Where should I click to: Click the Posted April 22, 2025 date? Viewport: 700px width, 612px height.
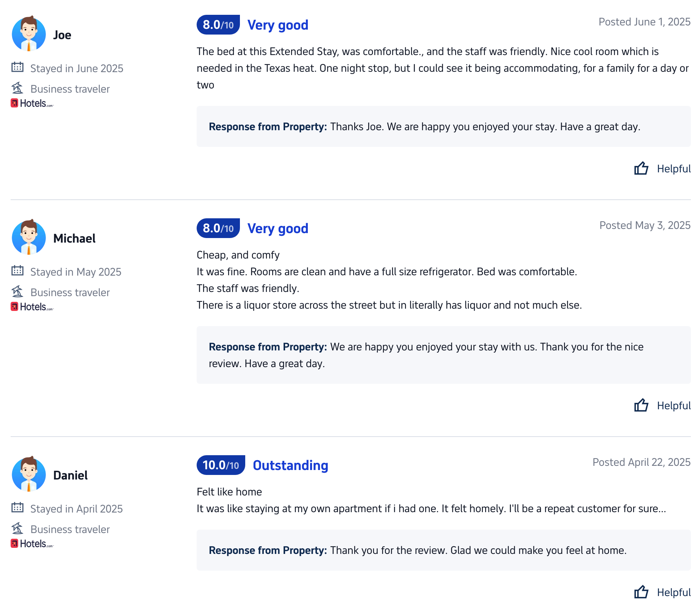click(x=641, y=462)
